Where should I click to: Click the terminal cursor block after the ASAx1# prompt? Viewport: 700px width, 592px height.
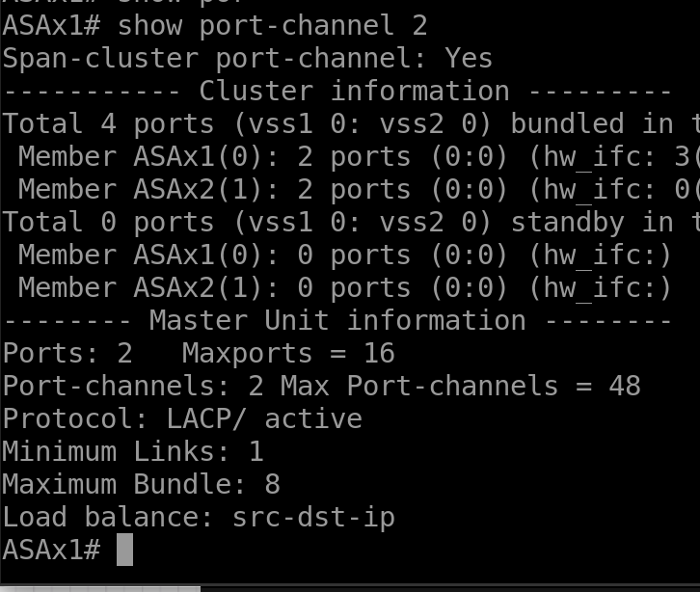click(x=123, y=550)
